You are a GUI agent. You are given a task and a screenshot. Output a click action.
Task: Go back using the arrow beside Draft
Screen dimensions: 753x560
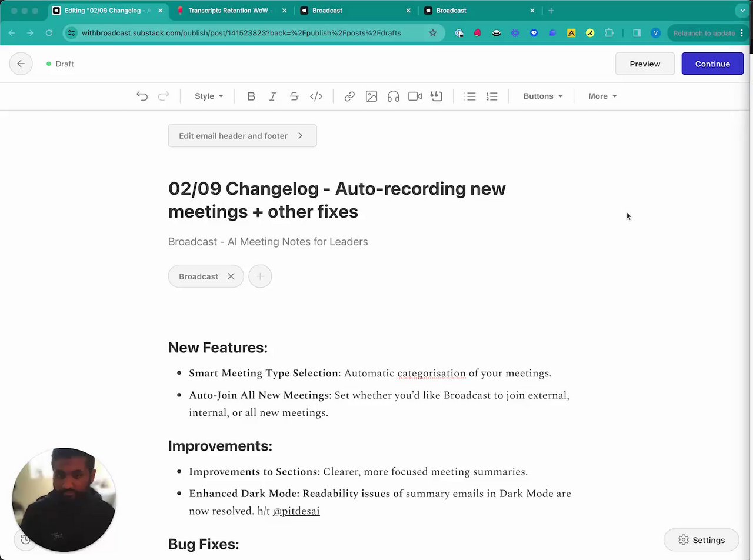[21, 64]
